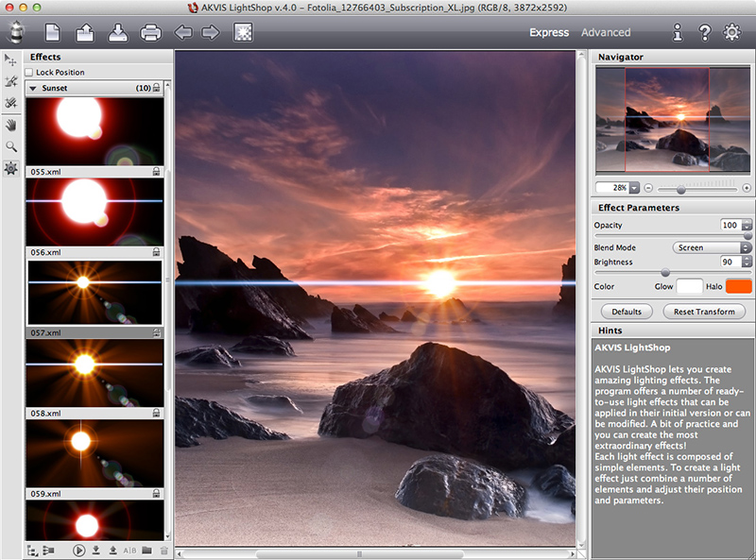The height and width of the screenshot is (560, 756).
Task: Enable the Lock Position checkbox
Action: click(30, 73)
